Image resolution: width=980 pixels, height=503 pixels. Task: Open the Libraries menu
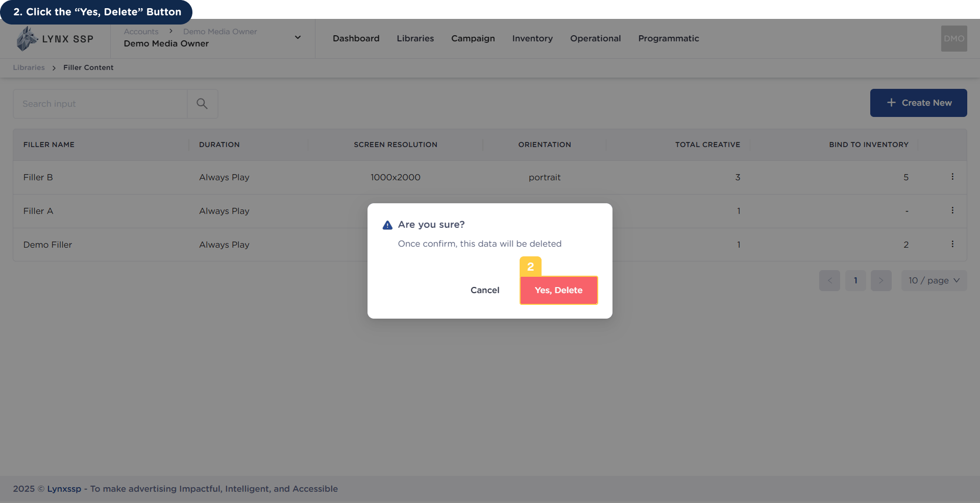tap(415, 38)
